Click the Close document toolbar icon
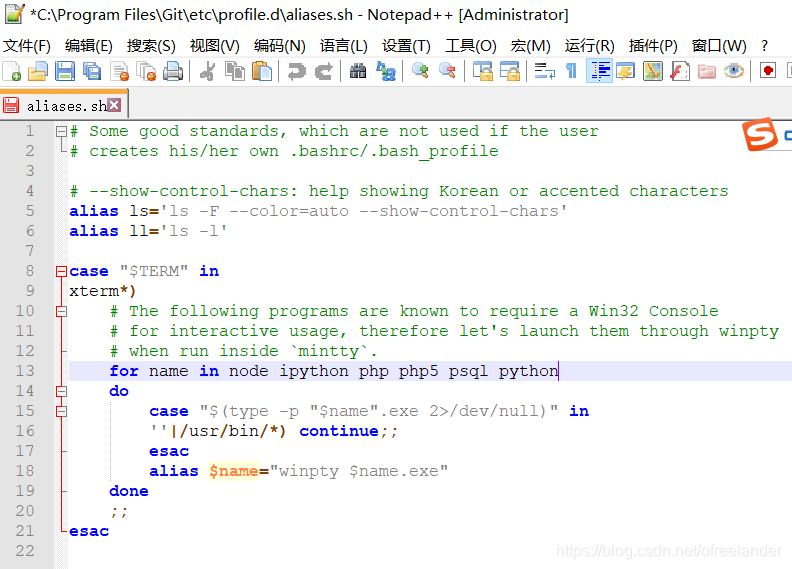Image resolution: width=792 pixels, height=569 pixels. click(119, 71)
